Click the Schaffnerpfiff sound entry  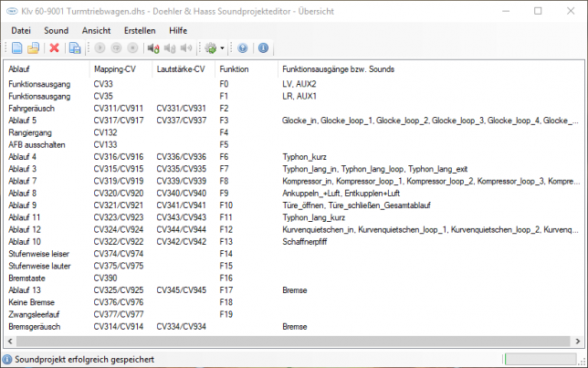click(x=305, y=242)
